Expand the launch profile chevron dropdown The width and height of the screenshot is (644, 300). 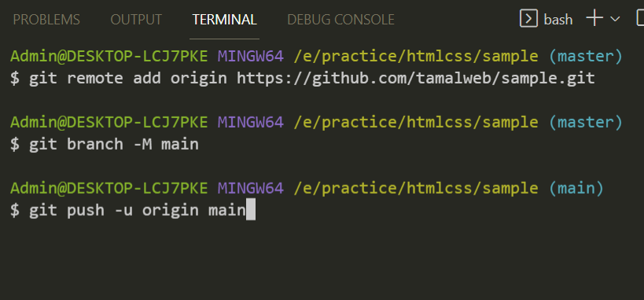615,19
